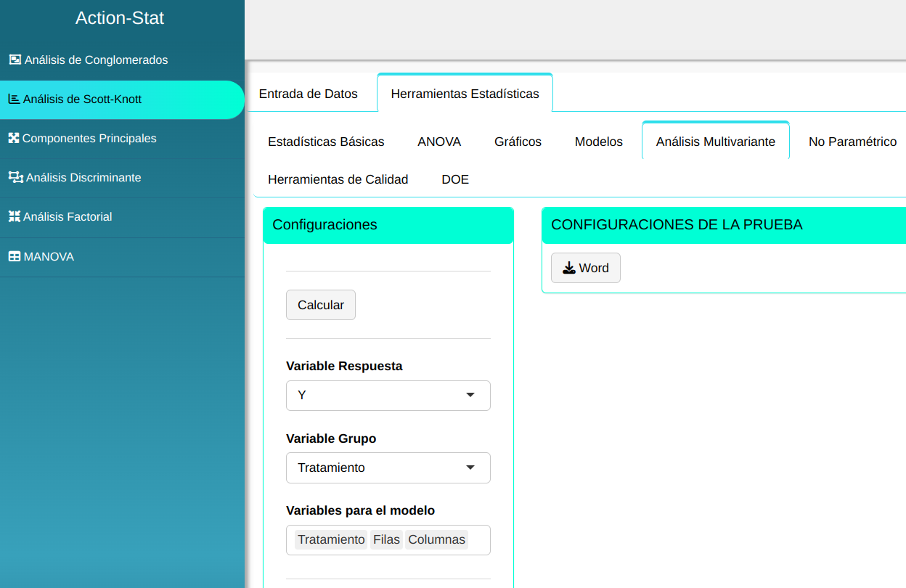Click the Scott-Knott chart icon in sidebar
This screenshot has height=588, width=906.
[14, 99]
